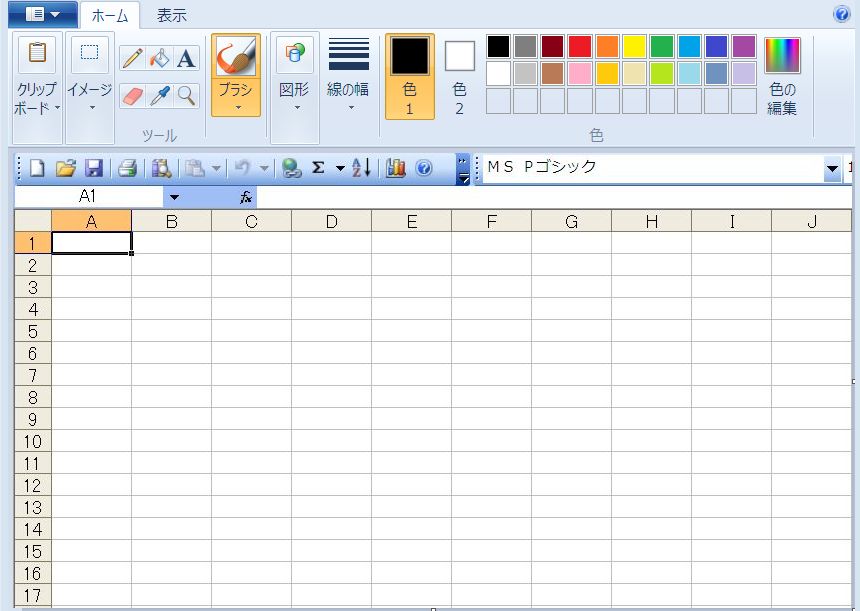Select the Text tool
This screenshot has height=611, width=860.
[186, 58]
